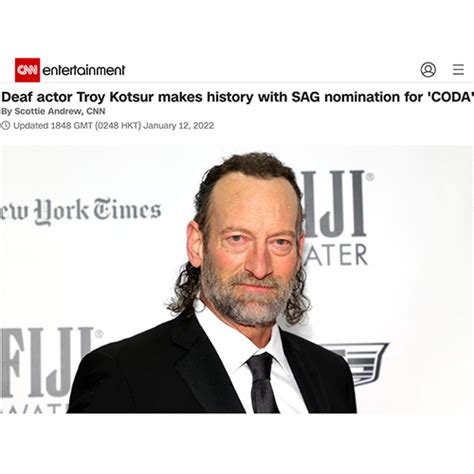The height and width of the screenshot is (474, 474).
Task: Go to the entertainment section label
Action: point(84,70)
